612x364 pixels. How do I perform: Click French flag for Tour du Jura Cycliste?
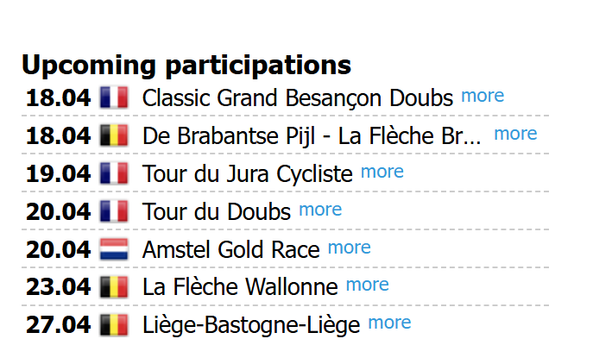pos(114,173)
